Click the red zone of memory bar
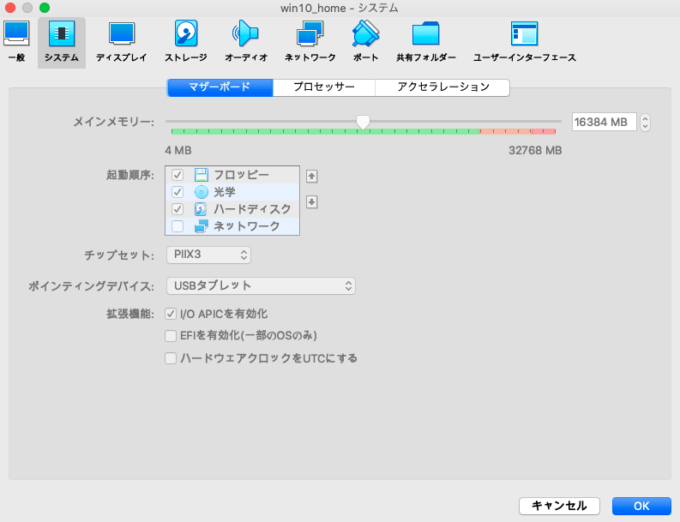This screenshot has height=522, width=680. [543, 131]
